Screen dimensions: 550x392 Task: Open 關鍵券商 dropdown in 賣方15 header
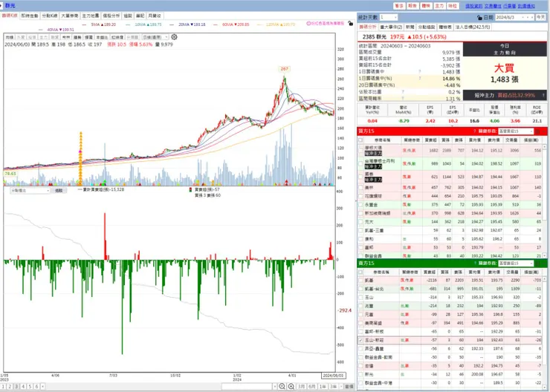click(x=516, y=264)
